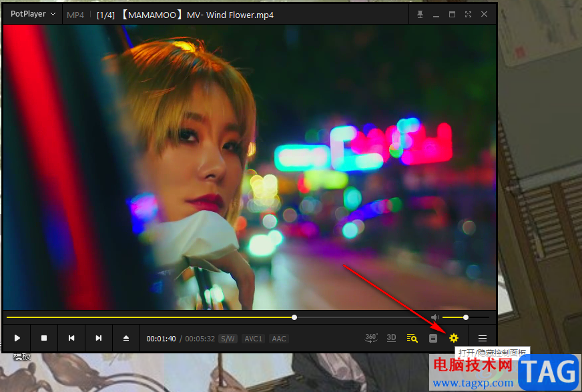Screen dimensions: 582x392
Task: Click the AVC1 video codec label
Action: pos(253,339)
